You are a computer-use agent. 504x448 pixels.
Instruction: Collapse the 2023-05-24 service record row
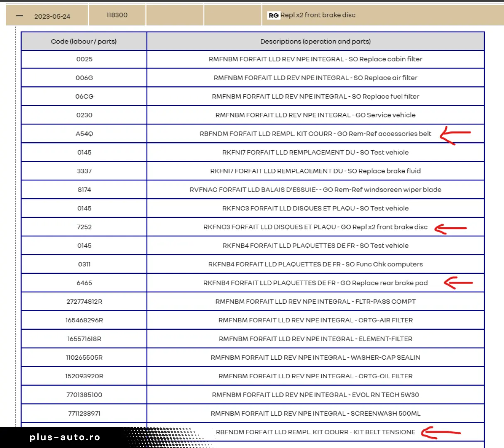20,16
